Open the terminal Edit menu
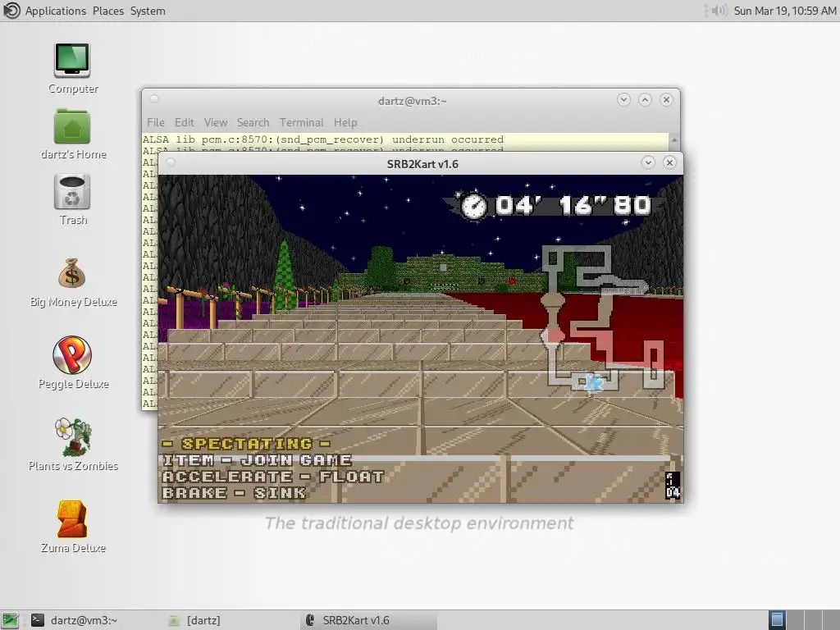840x630 pixels. [185, 123]
